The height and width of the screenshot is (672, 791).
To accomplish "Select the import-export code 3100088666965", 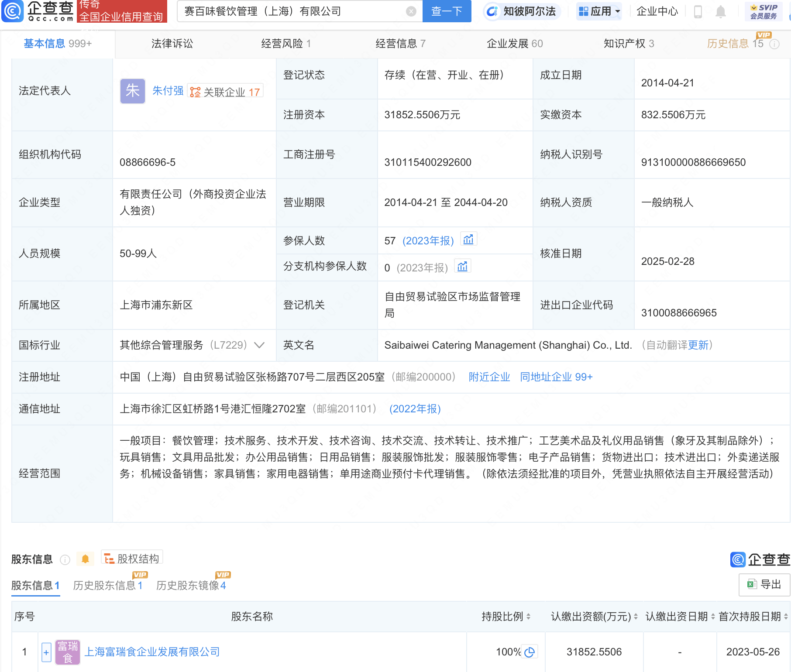I will point(679,313).
